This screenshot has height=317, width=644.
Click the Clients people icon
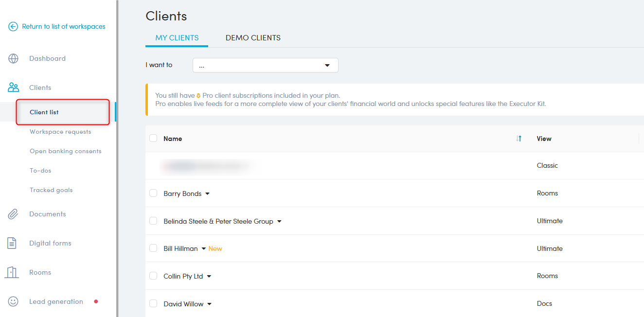tap(13, 88)
